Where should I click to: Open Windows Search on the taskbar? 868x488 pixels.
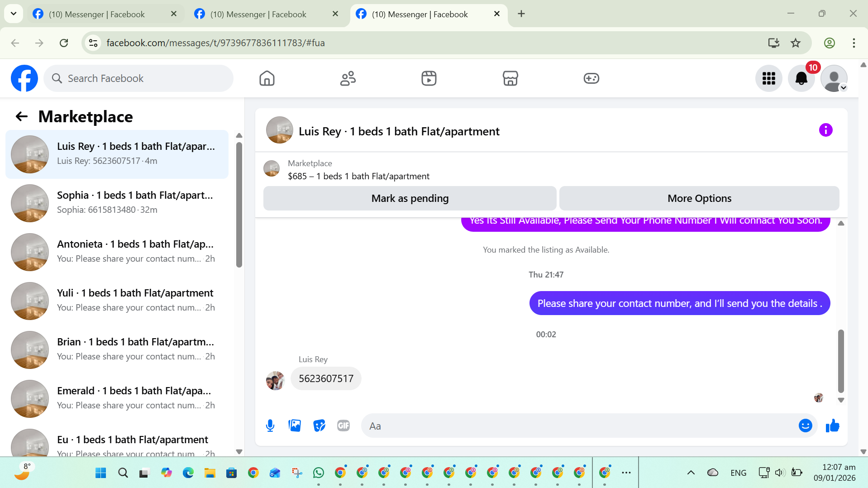pyautogui.click(x=123, y=473)
